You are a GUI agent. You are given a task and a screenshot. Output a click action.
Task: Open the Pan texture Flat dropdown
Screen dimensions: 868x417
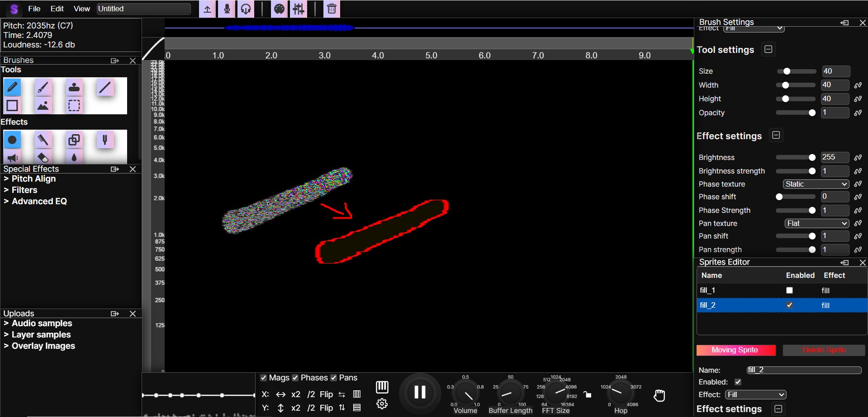click(817, 223)
